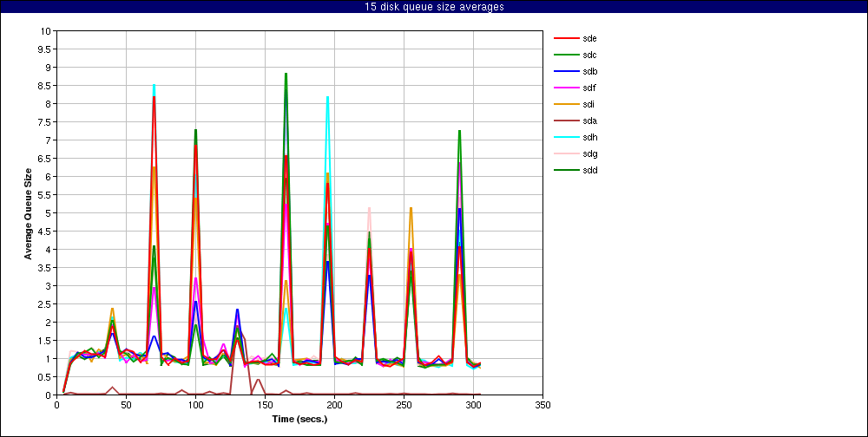Select the sde legend label
Screen dimensions: 868x437
[x=589, y=39]
